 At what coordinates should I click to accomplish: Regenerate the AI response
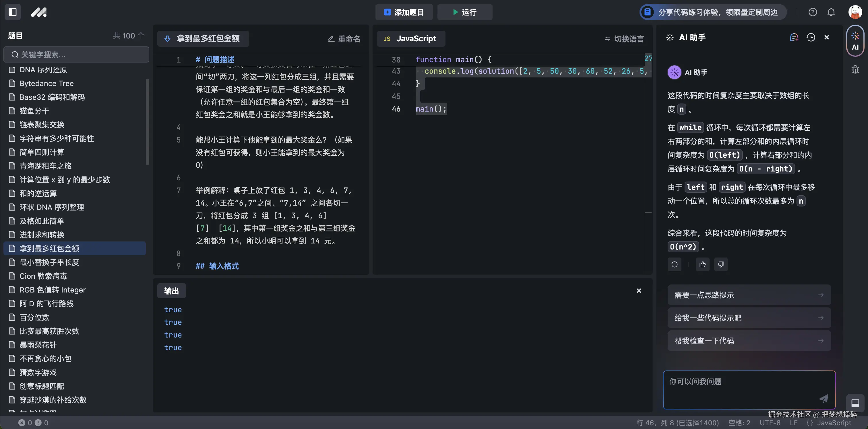tap(675, 265)
